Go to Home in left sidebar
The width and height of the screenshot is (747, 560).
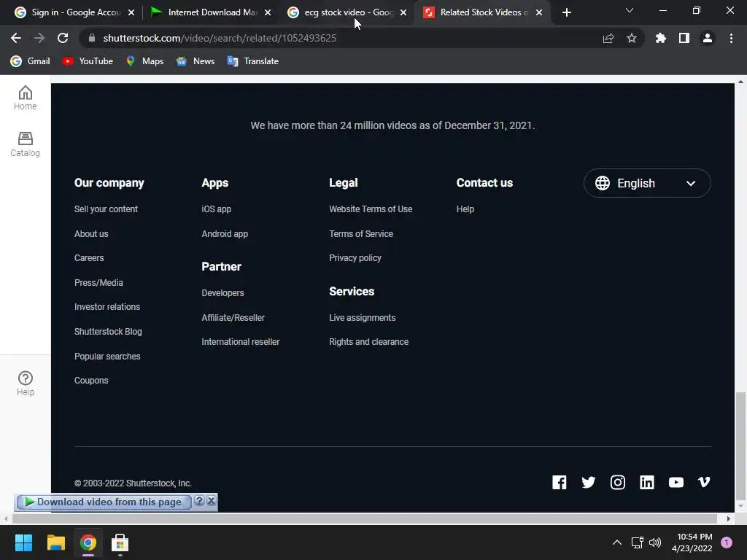tap(26, 98)
